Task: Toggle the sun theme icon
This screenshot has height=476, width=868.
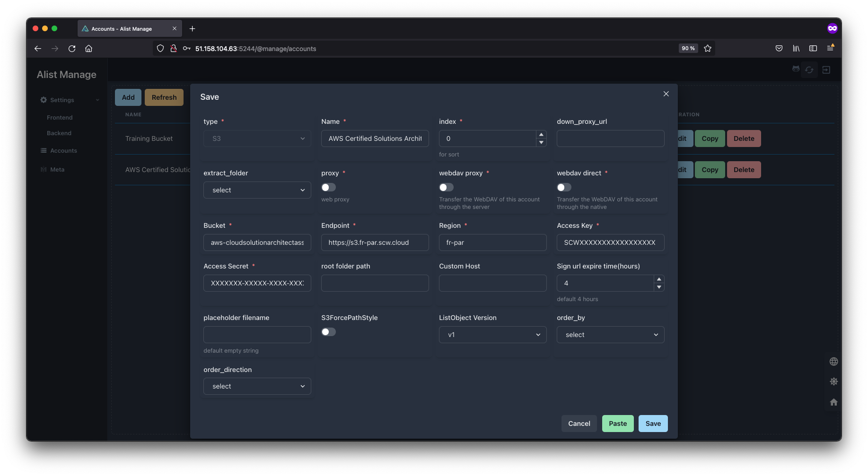Action: (x=834, y=381)
